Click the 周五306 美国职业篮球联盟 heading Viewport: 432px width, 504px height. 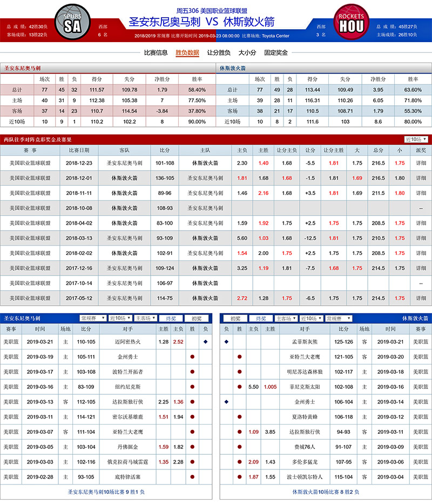pyautogui.click(x=212, y=11)
